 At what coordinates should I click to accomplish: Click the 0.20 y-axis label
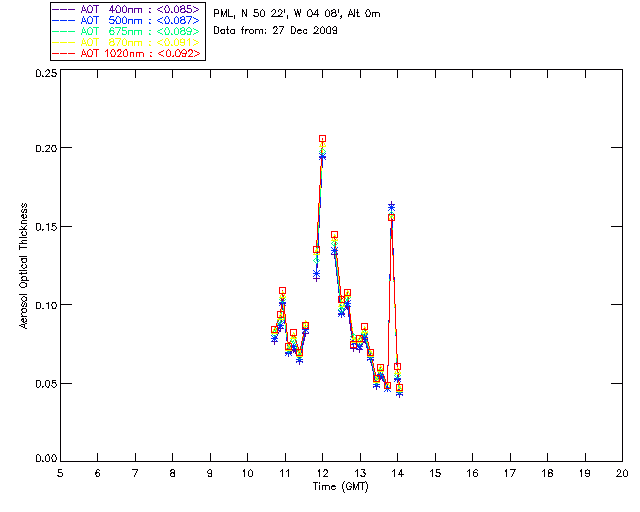46,148
